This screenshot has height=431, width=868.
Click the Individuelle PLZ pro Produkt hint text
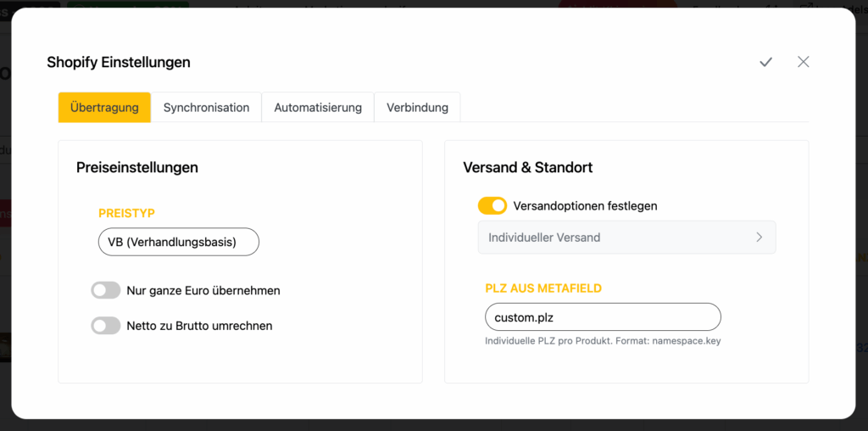[x=603, y=340]
